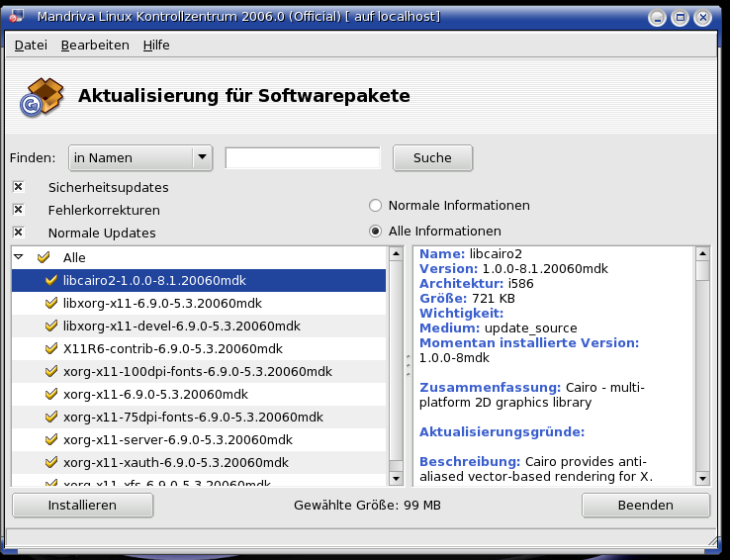Screen dimensions: 730x560
Task: Click the 'Name: libcairo2' text
Action: click(x=471, y=253)
